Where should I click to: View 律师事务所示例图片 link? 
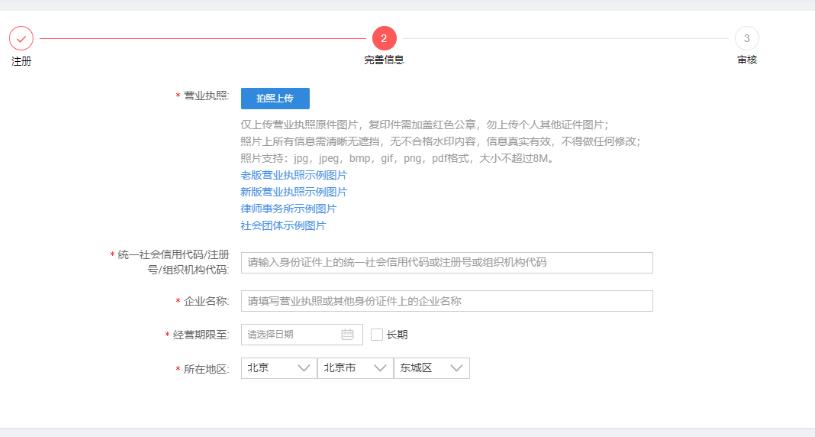click(288, 209)
